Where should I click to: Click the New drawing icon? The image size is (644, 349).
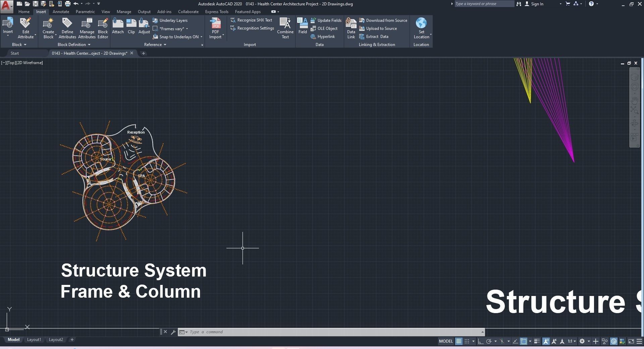click(19, 4)
